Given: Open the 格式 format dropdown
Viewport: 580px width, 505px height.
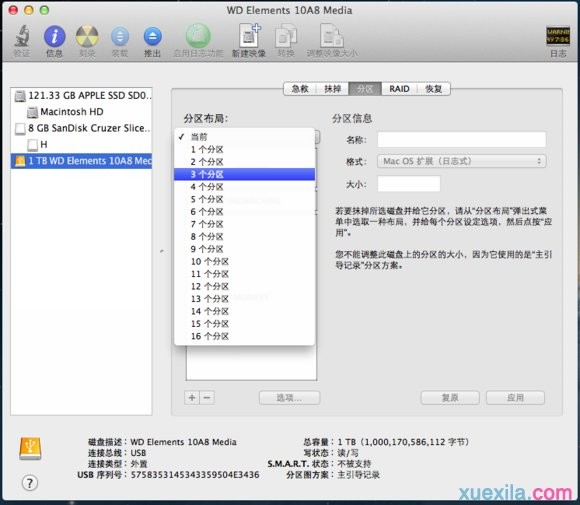Looking at the screenshot, I should point(462,161).
